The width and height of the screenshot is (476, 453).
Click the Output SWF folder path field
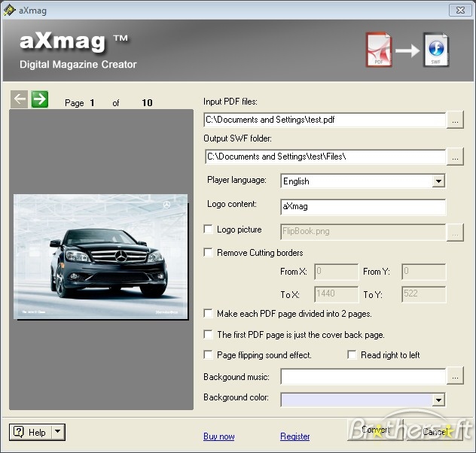(325, 157)
